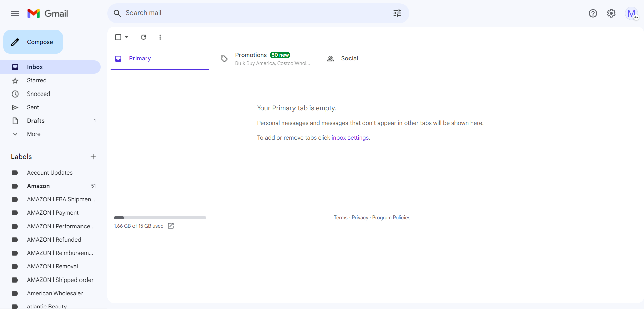
Task: Switch to the Primary tab
Action: [160, 58]
